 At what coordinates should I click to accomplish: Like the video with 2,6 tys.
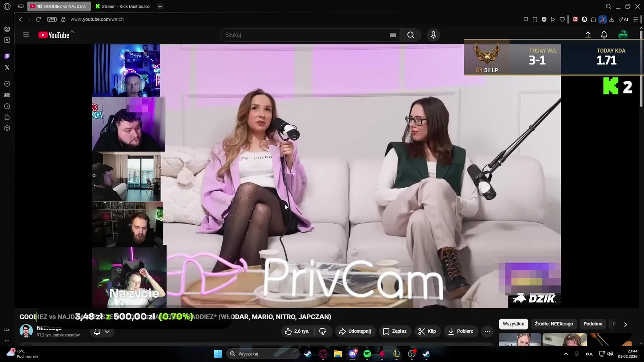[x=297, y=331]
